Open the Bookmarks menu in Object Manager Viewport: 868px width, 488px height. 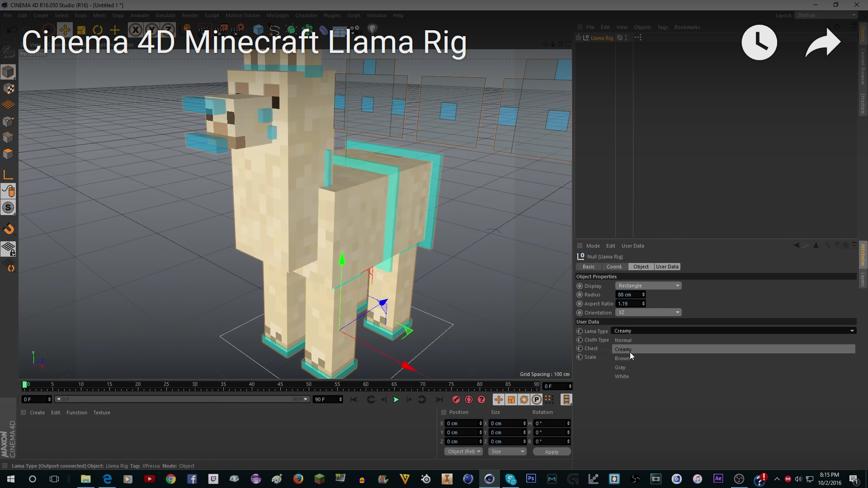point(687,27)
